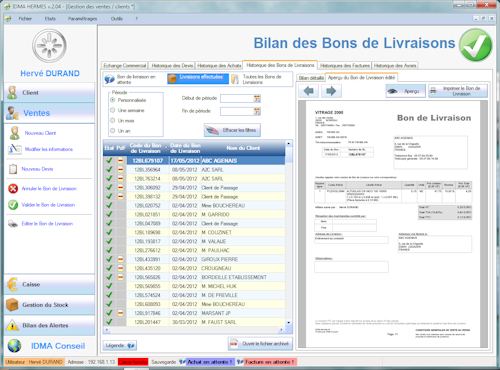Click the Ventes section icon
This screenshot has width=500, height=370.
[12, 113]
